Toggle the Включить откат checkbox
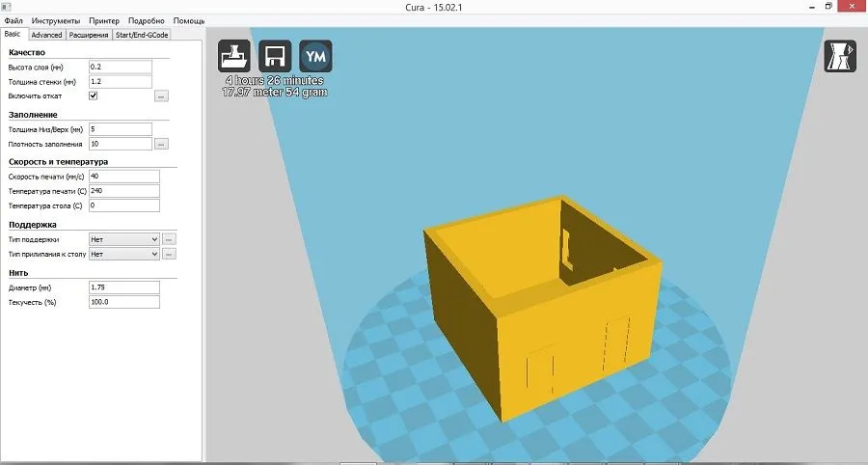 click(94, 96)
